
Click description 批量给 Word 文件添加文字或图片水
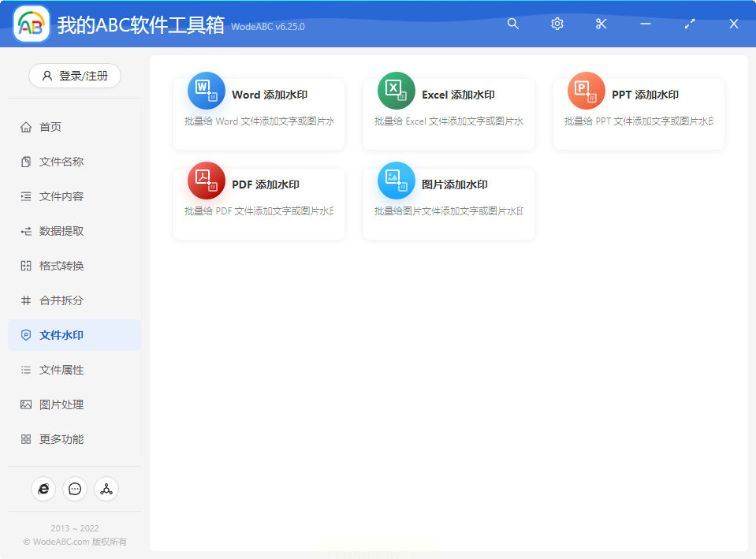click(x=259, y=121)
